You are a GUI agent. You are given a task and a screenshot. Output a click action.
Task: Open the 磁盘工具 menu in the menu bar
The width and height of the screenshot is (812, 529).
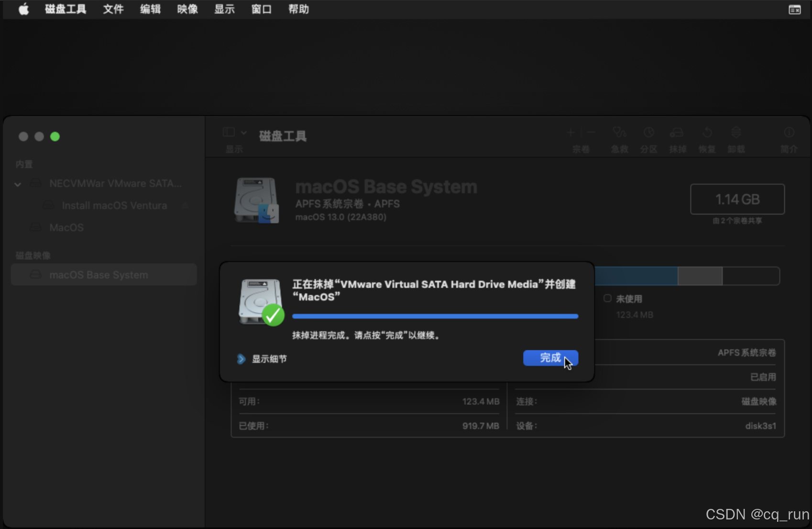point(66,9)
